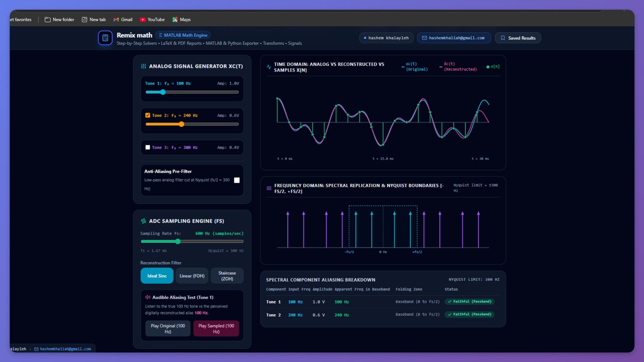This screenshot has height=362, width=644.
Task: Uncheck the Tone 2 240 Hz checkbox
Action: coord(148,115)
